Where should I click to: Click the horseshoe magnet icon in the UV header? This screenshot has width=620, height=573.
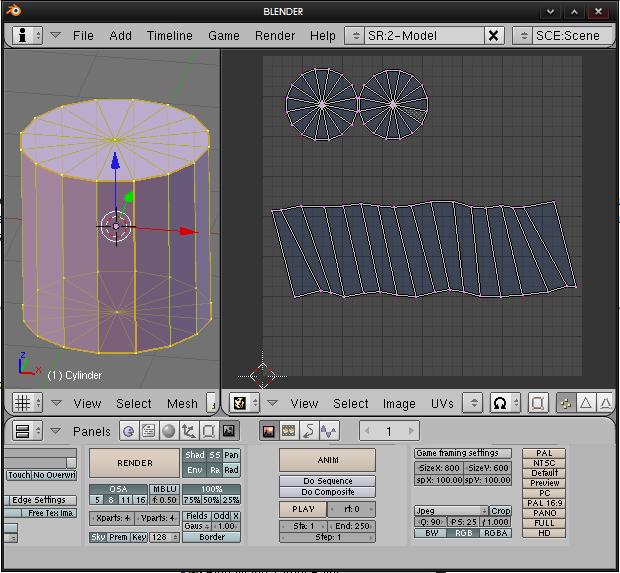tap(500, 403)
